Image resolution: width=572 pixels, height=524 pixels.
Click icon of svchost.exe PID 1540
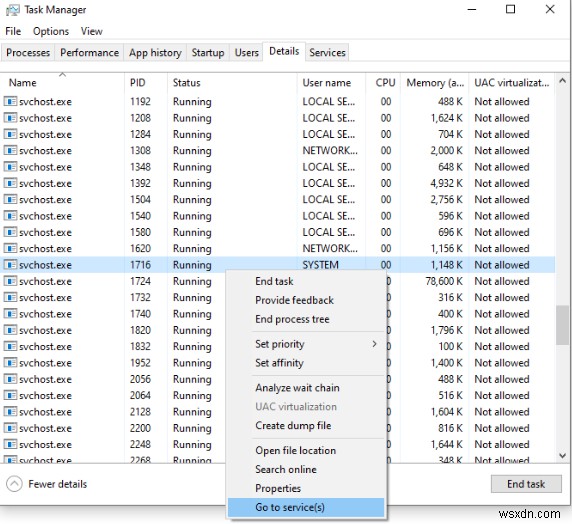10,216
